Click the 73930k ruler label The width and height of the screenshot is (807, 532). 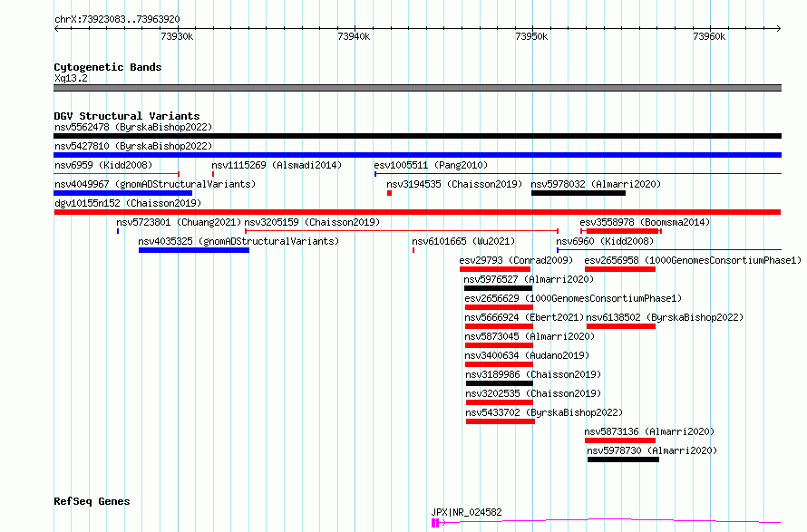[177, 36]
